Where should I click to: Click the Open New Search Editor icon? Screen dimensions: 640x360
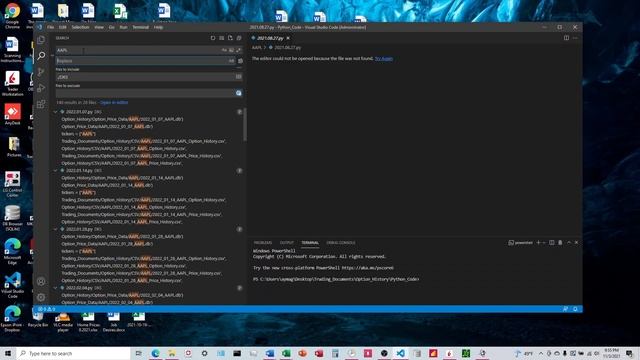[230, 38]
